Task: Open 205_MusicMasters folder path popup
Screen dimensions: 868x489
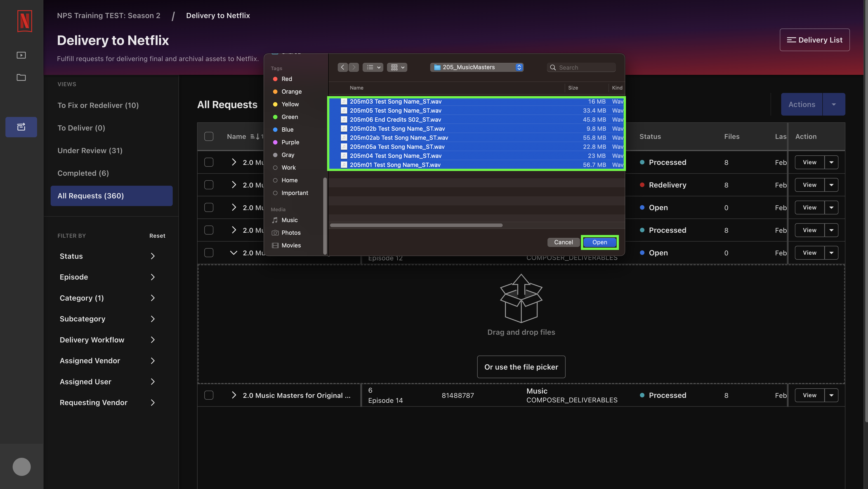Action: (x=476, y=67)
